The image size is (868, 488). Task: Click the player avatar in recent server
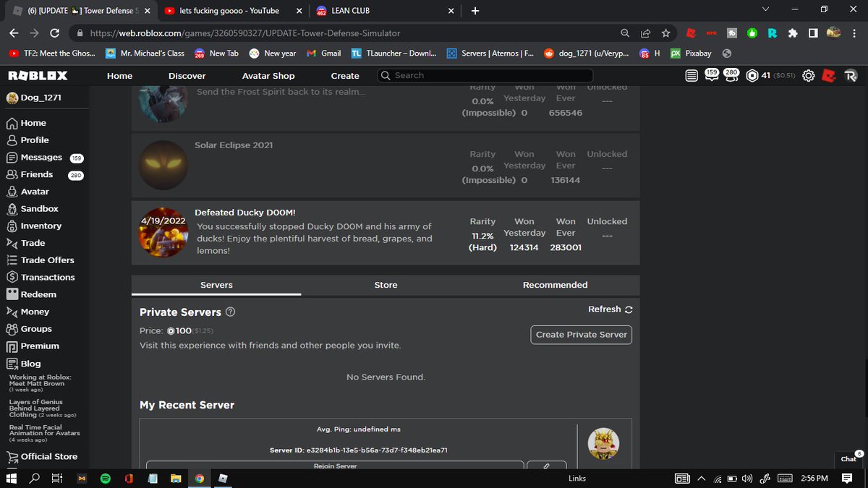pos(603,444)
